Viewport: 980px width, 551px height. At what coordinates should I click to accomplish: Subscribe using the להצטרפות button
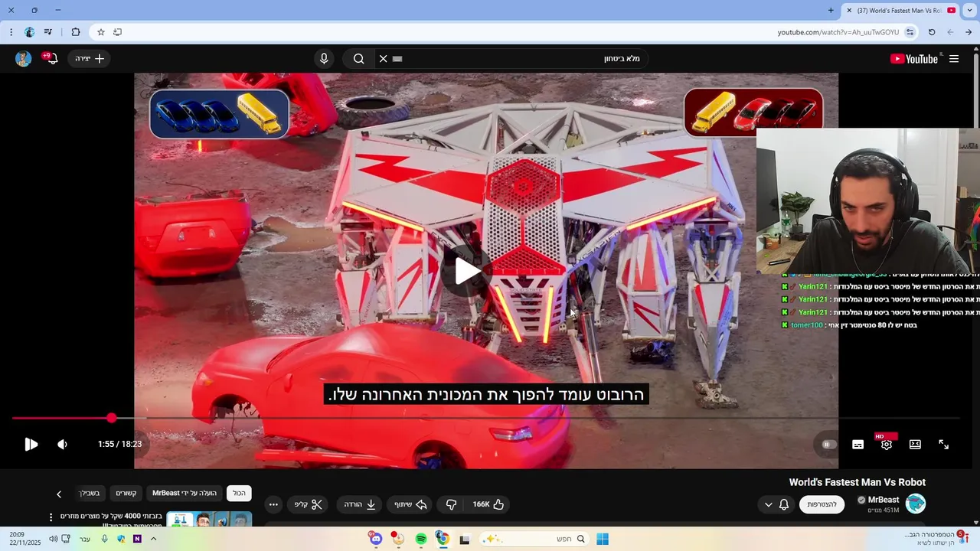(822, 504)
